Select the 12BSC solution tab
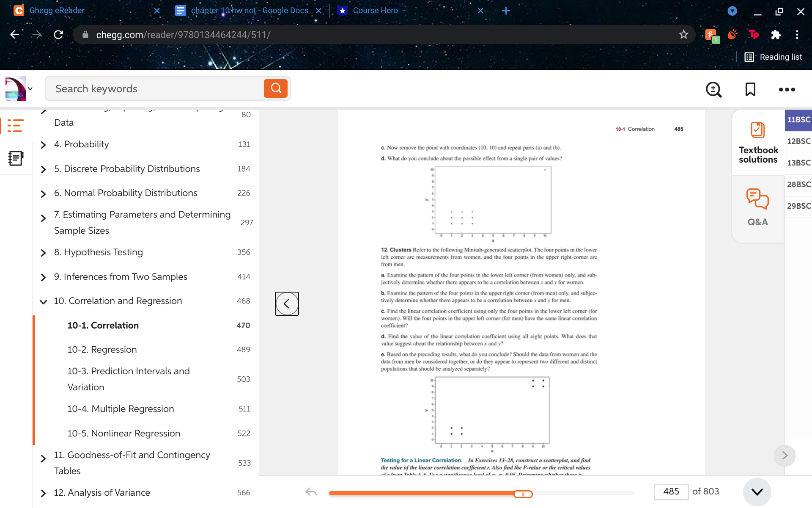Image resolution: width=812 pixels, height=508 pixels. [798, 141]
